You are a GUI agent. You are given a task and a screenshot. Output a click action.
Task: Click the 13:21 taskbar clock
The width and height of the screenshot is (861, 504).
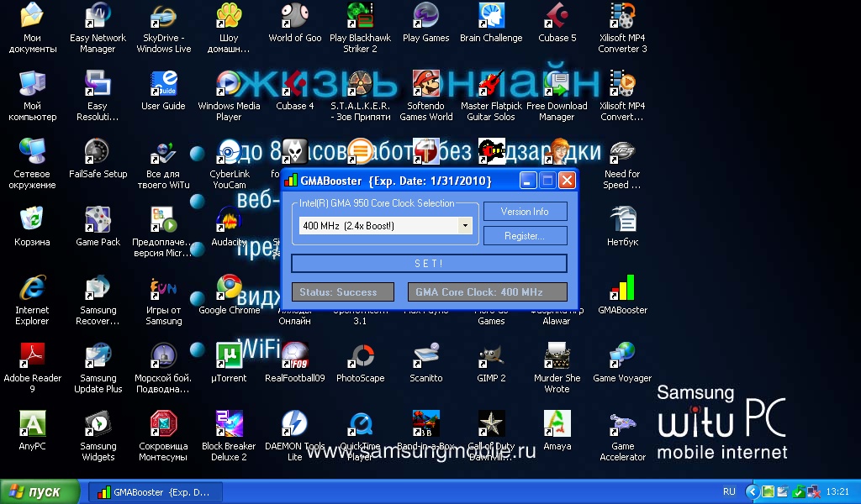point(837,492)
